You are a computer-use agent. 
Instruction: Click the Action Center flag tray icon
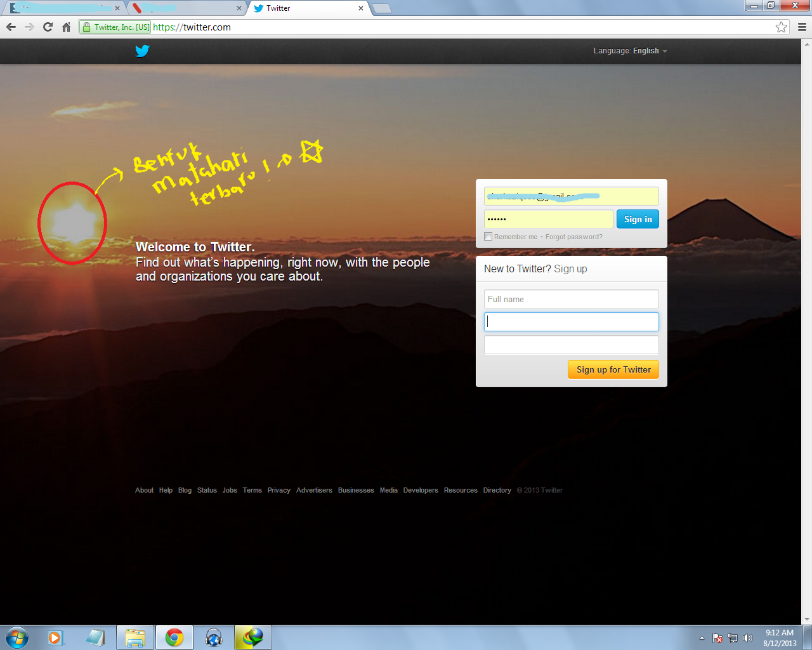717,638
